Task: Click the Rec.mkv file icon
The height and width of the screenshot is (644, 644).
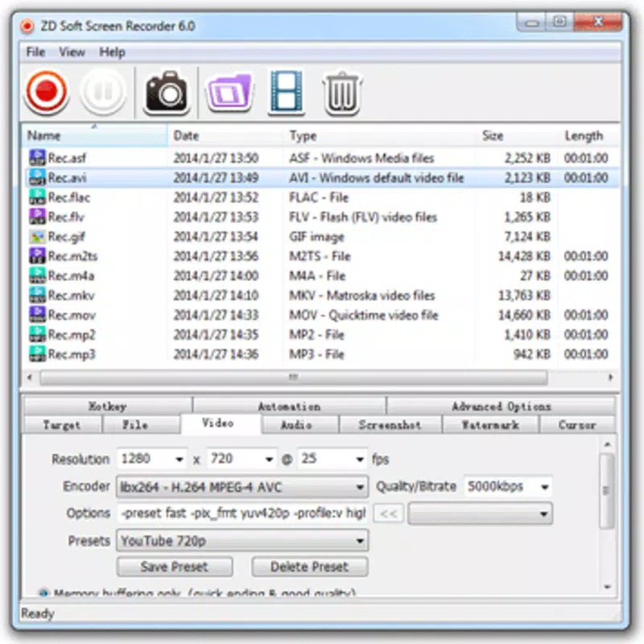Action: [37, 295]
